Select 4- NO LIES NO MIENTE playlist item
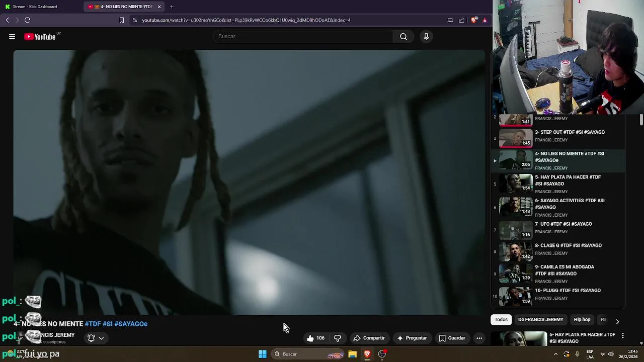 (557, 160)
